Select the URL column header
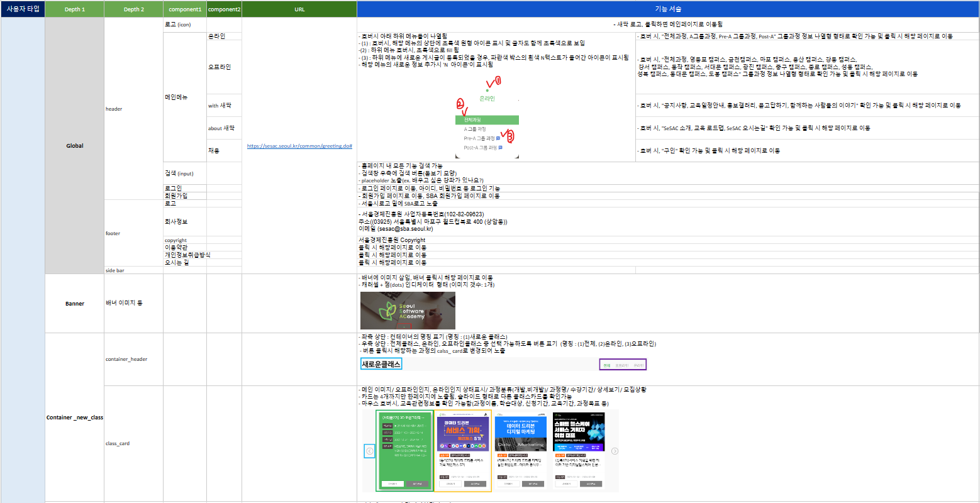Viewport: 980px width, 503px height. tap(299, 9)
